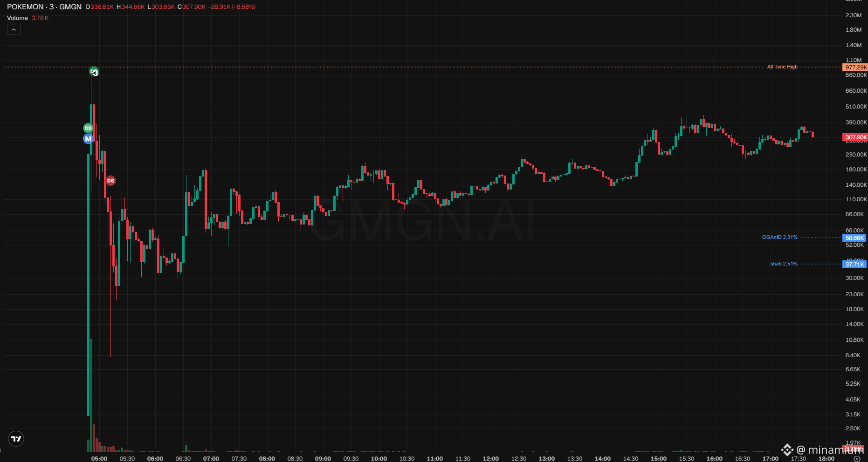Click the high value H344.66K
The width and height of the screenshot is (868, 462).
(131, 7)
